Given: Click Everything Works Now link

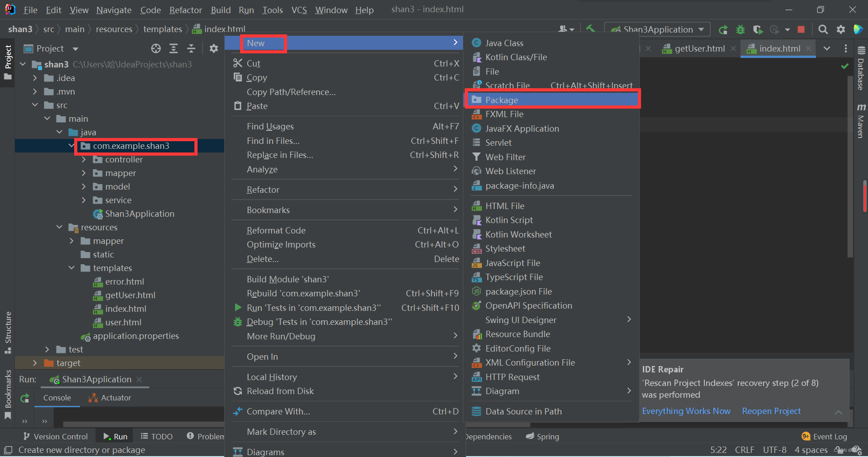Looking at the screenshot, I should [x=686, y=411].
